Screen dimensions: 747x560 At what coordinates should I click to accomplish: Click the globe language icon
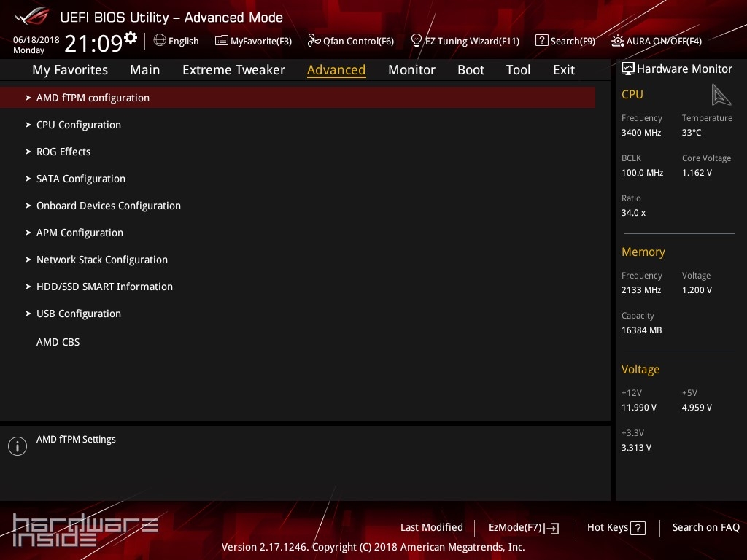click(160, 41)
